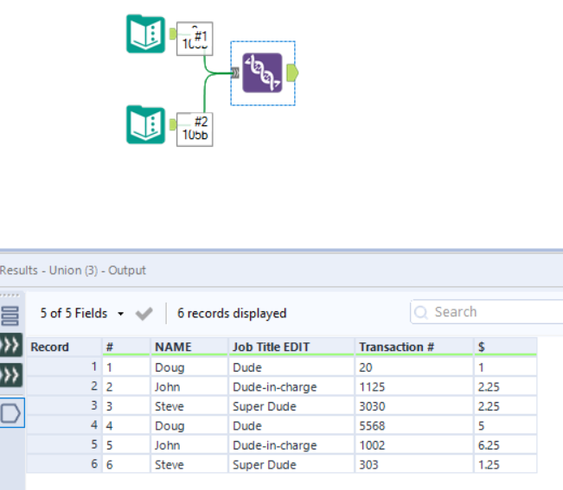Select the Steve cell in record 3

pos(189,406)
